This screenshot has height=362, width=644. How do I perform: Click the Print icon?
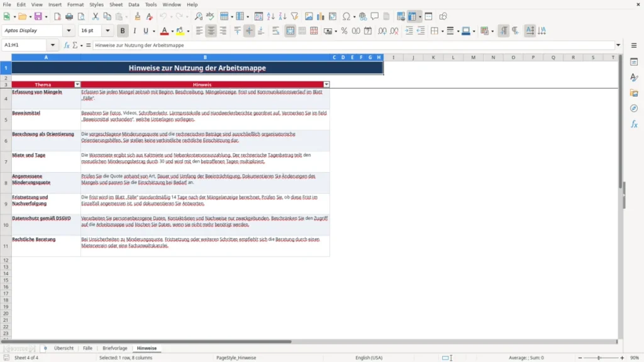coord(69,16)
